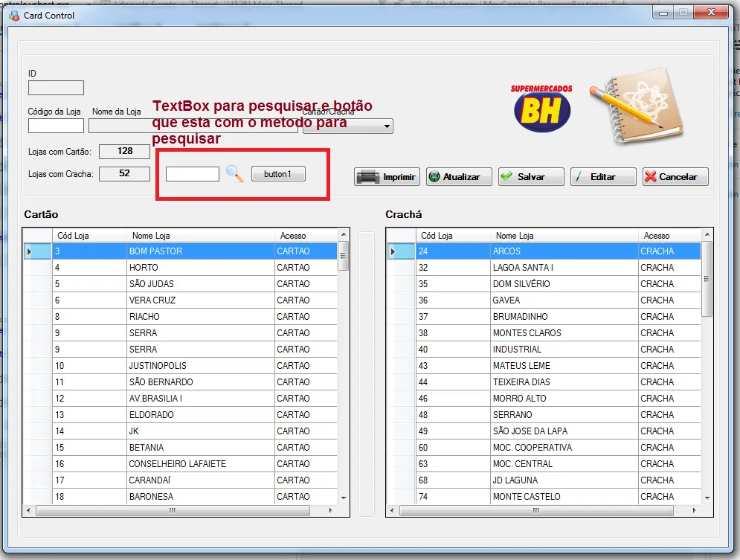Select the LAGOA SANTA I cell
Image resolution: width=740 pixels, height=560 pixels.
pos(564,268)
